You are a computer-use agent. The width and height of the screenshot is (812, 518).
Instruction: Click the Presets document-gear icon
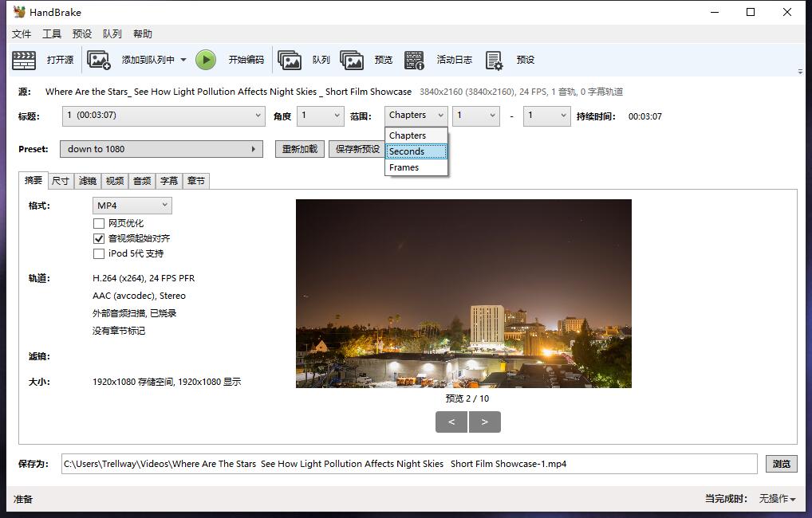pyautogui.click(x=494, y=60)
